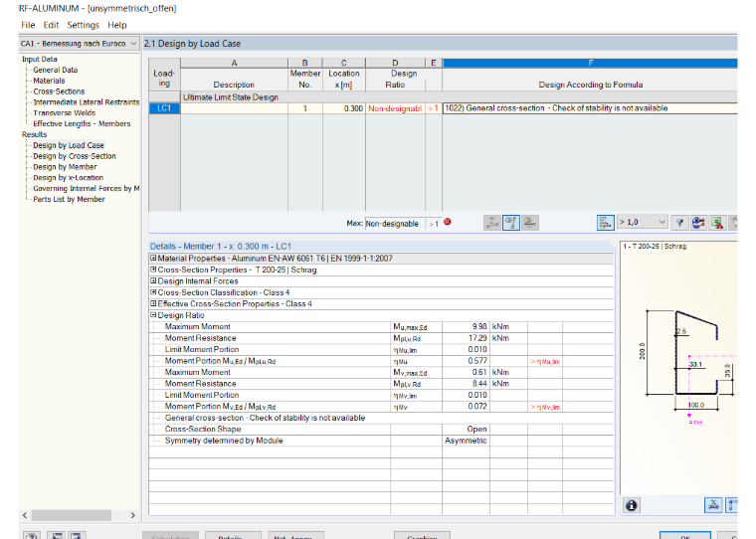Show Design by Member results

pos(65,167)
